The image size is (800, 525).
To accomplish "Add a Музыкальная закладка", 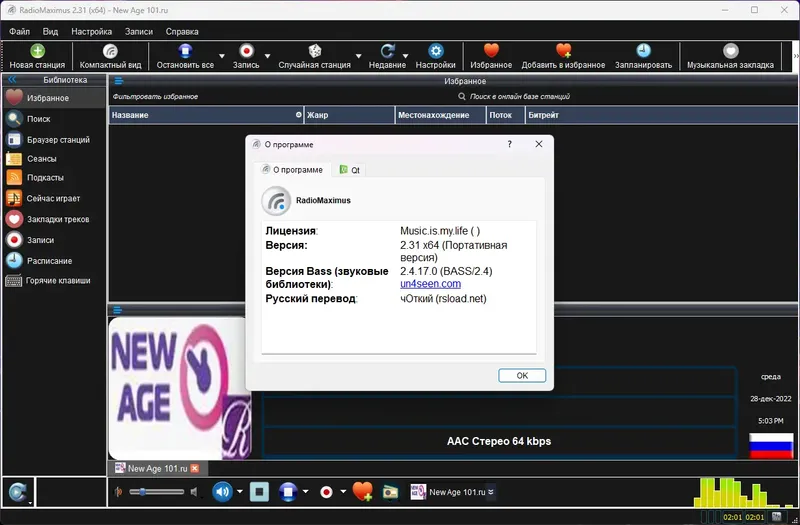I will (x=730, y=56).
